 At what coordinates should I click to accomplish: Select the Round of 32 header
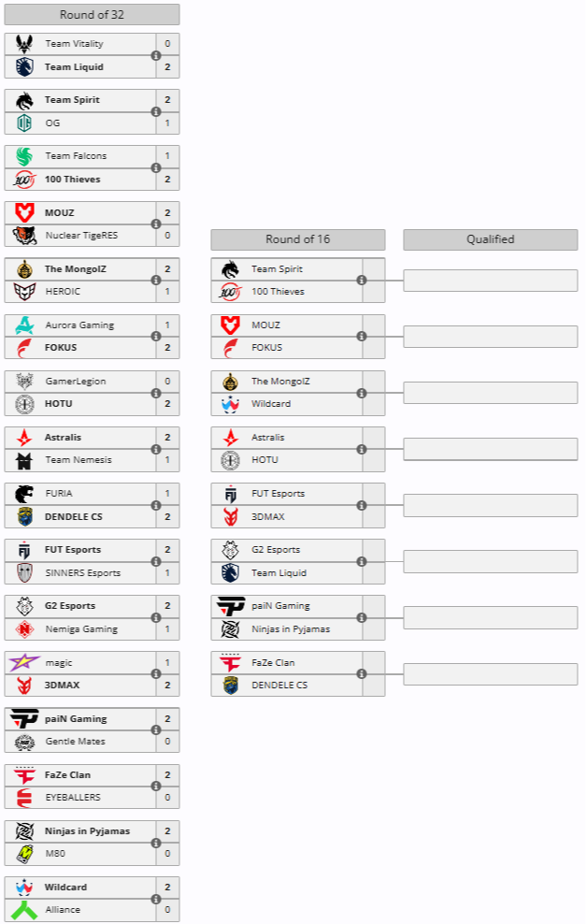[92, 15]
